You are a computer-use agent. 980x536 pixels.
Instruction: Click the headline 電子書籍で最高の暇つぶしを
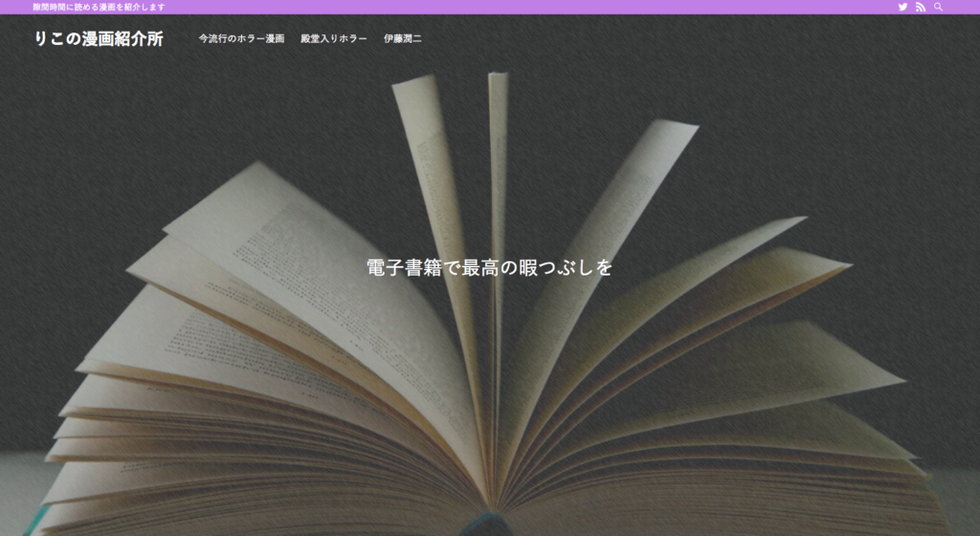coord(489,267)
